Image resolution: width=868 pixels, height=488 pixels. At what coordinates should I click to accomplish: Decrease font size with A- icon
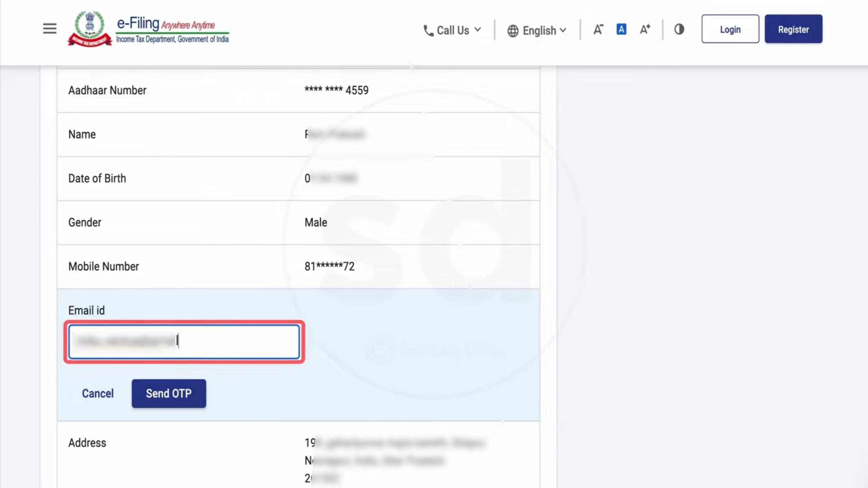pos(598,30)
